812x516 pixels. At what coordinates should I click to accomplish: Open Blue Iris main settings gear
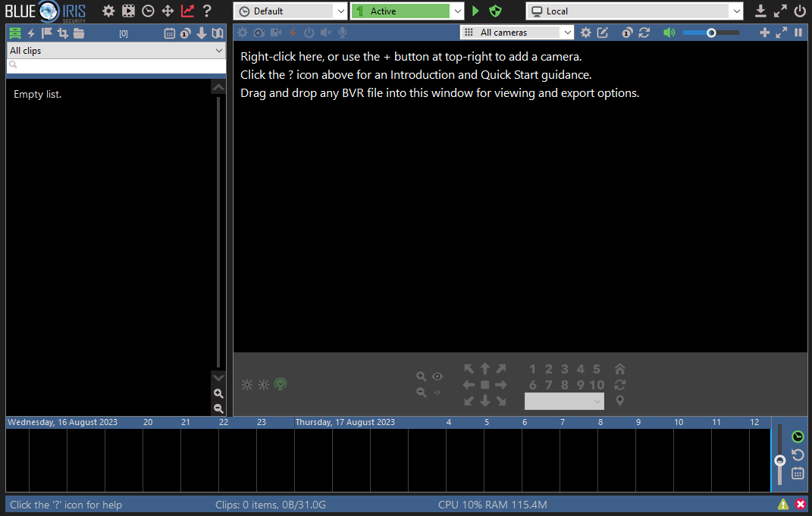(108, 11)
